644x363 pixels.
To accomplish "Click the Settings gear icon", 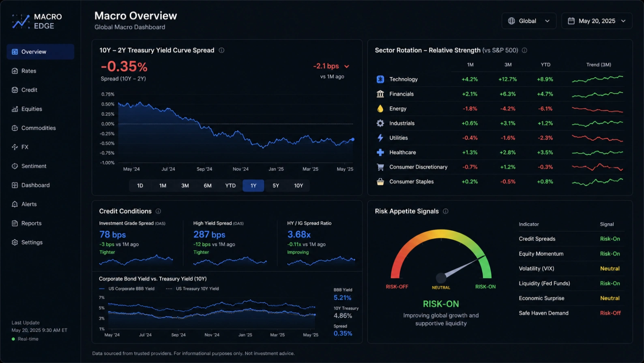I will pyautogui.click(x=15, y=242).
